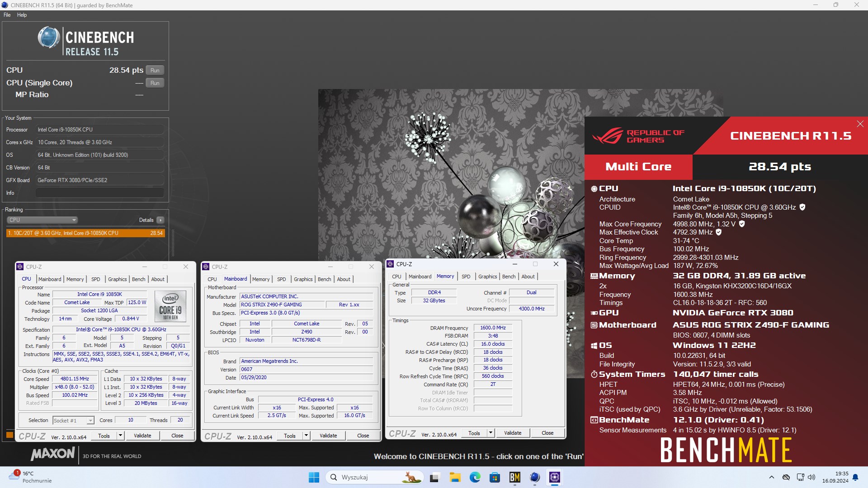The width and height of the screenshot is (868, 488).
Task: Open the Socket #1 selection dropdown
Action: (x=73, y=420)
